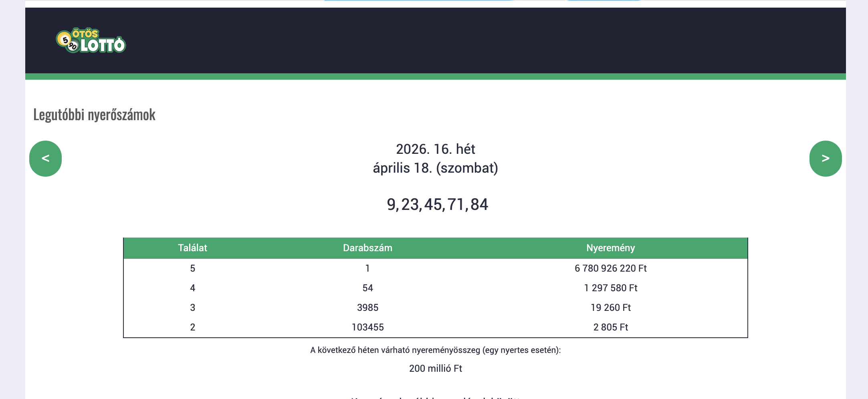Click the Legutóbbi nyerőszámok heading

click(94, 115)
